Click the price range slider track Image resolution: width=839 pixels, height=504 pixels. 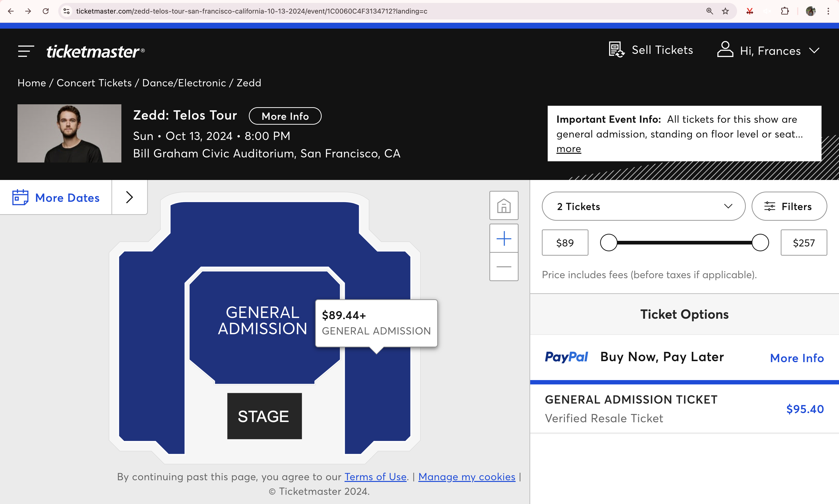[684, 243]
